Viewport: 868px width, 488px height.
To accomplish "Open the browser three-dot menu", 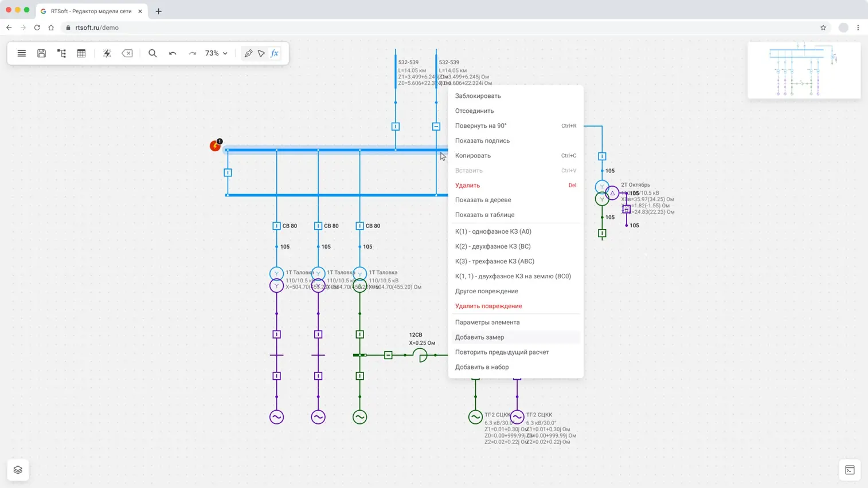I will click(858, 27).
